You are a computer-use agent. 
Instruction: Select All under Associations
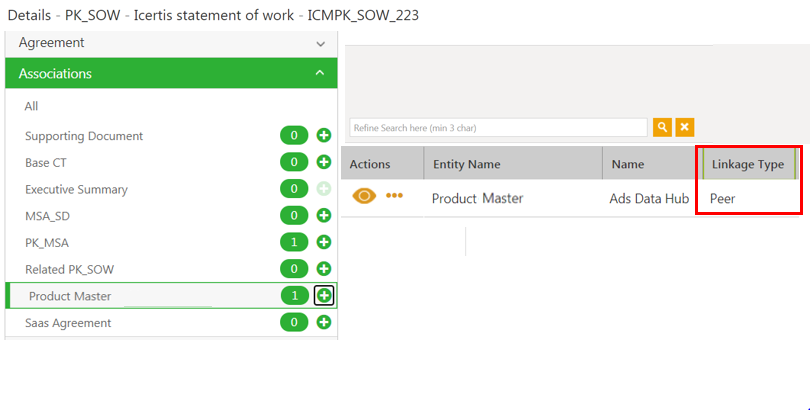coord(32,106)
